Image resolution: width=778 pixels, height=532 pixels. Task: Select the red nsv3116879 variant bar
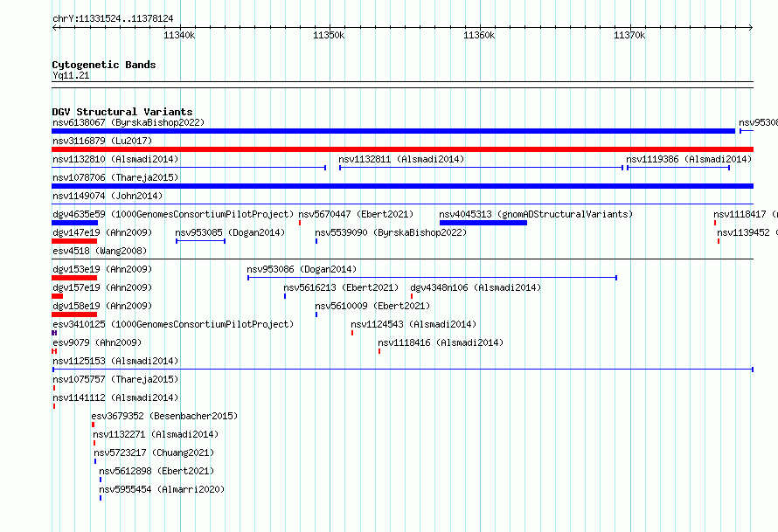402,149
